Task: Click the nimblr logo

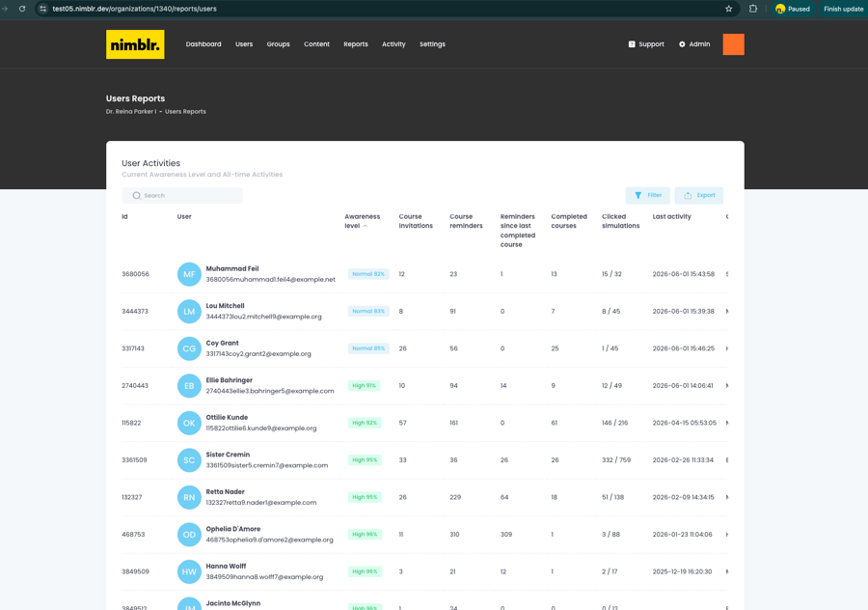Action: click(135, 44)
